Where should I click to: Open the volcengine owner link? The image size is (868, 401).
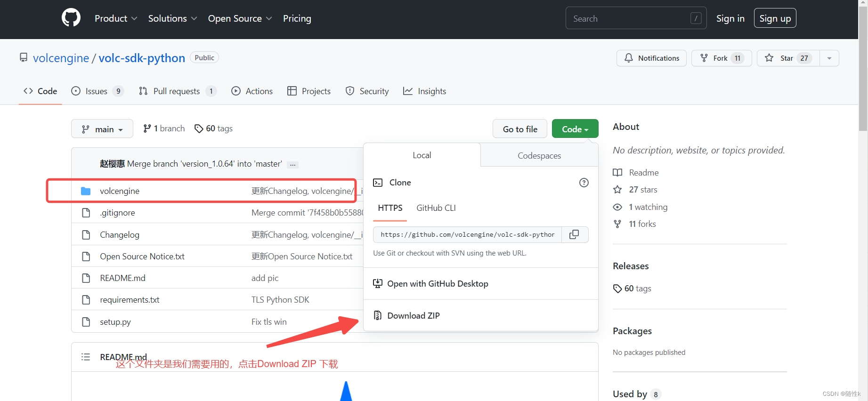(x=61, y=58)
